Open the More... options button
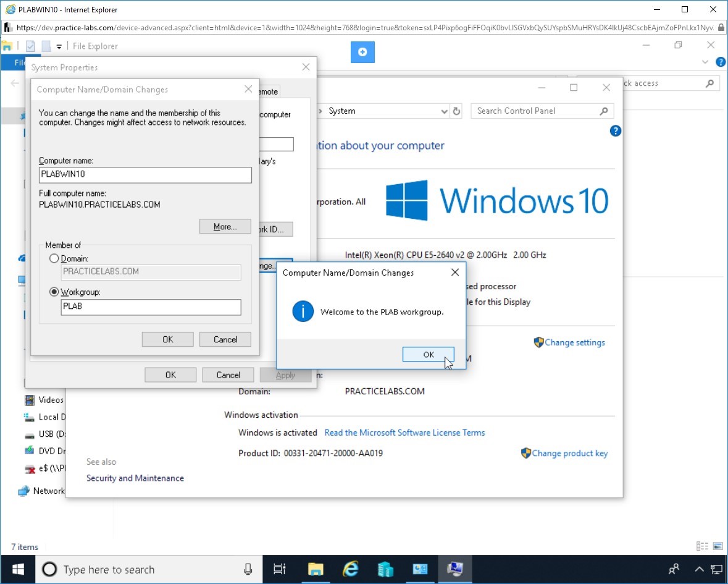Viewport: 728px width, 584px height. point(225,227)
